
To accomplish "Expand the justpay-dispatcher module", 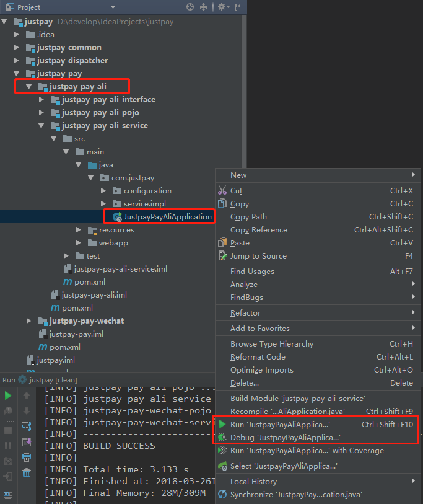I will coord(17,60).
